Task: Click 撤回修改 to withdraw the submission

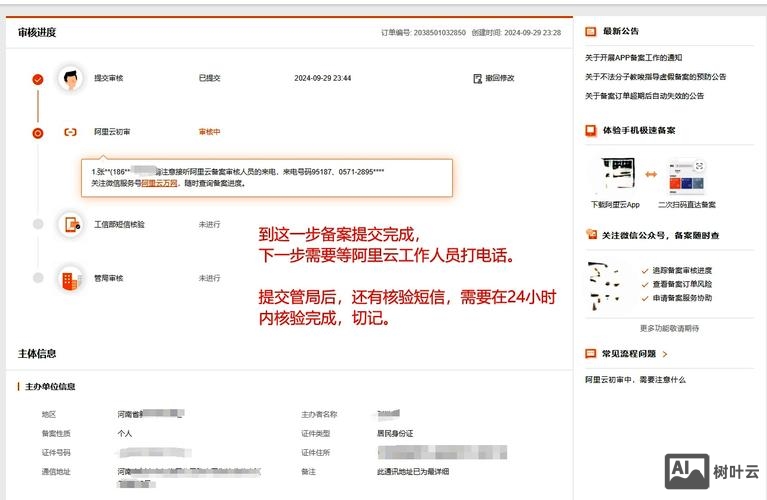Action: pyautogui.click(x=499, y=78)
